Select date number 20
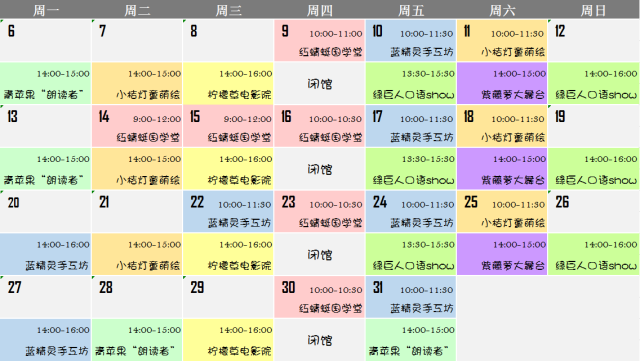The height and width of the screenshot is (361, 640). tap(13, 202)
